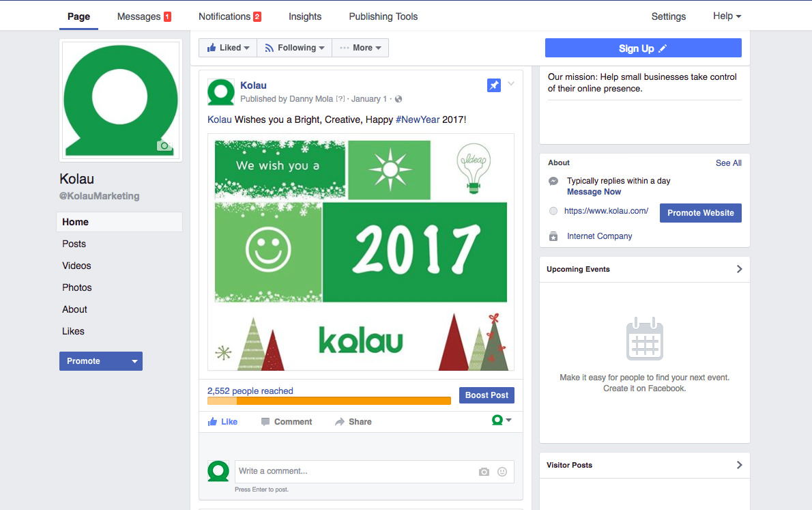
Task: Open the Publishing Tools tab
Action: point(383,16)
